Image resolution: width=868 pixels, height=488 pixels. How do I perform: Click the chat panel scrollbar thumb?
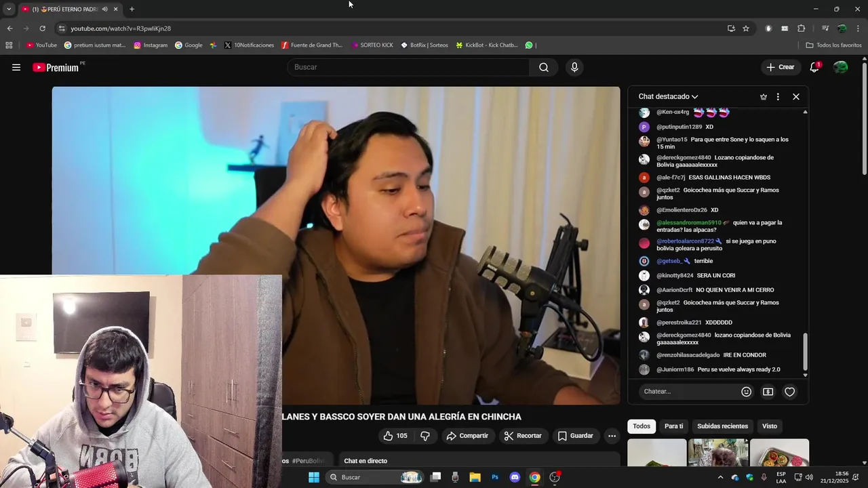[x=805, y=351]
